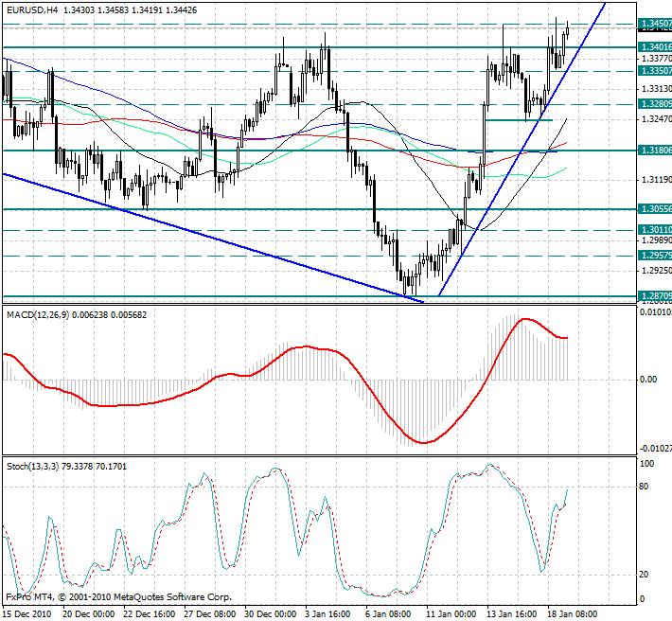Click the 20 Dec 00:00 date label
This screenshot has height=621, width=672.
89,613
